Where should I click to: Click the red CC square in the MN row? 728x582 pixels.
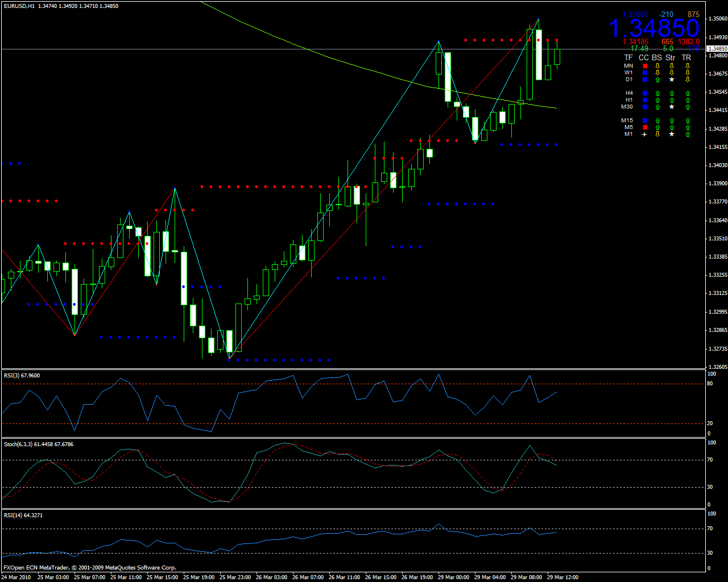point(644,66)
